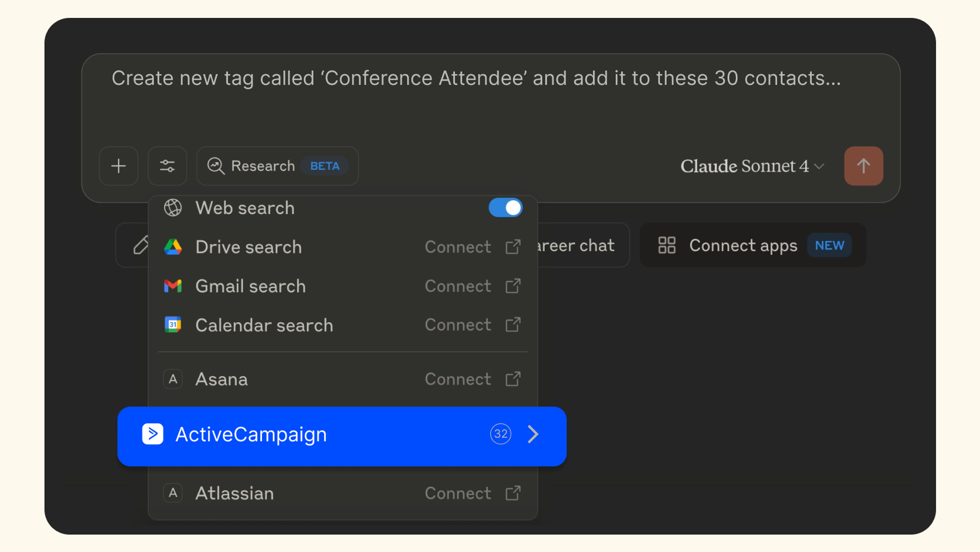Click into the message prompt text field

tap(475, 97)
